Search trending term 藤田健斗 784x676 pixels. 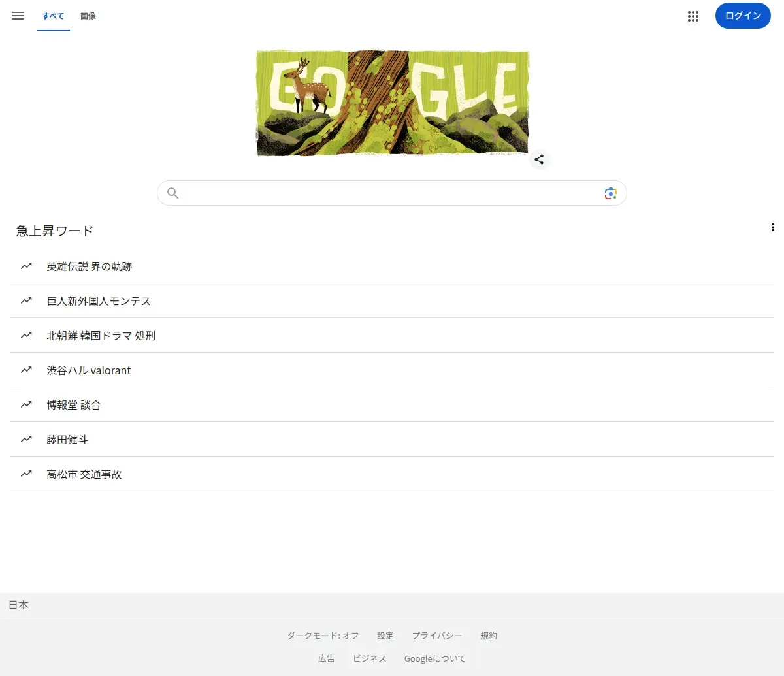pyautogui.click(x=392, y=440)
